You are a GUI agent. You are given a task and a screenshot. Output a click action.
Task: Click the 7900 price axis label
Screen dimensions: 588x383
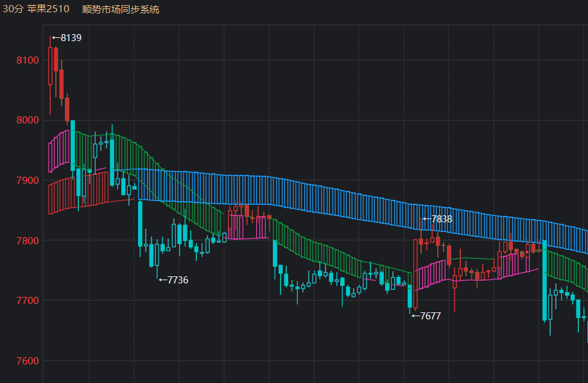pos(28,180)
